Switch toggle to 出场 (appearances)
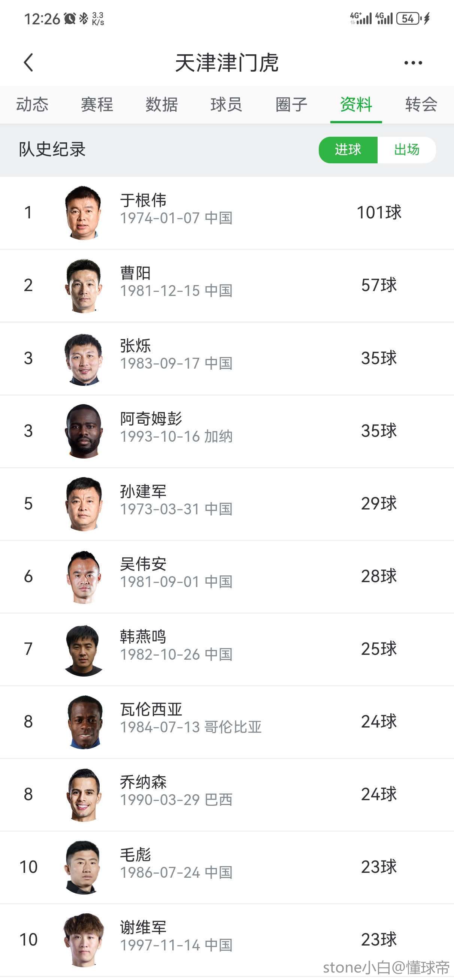Image resolution: width=454 pixels, height=980 pixels. pos(406,149)
